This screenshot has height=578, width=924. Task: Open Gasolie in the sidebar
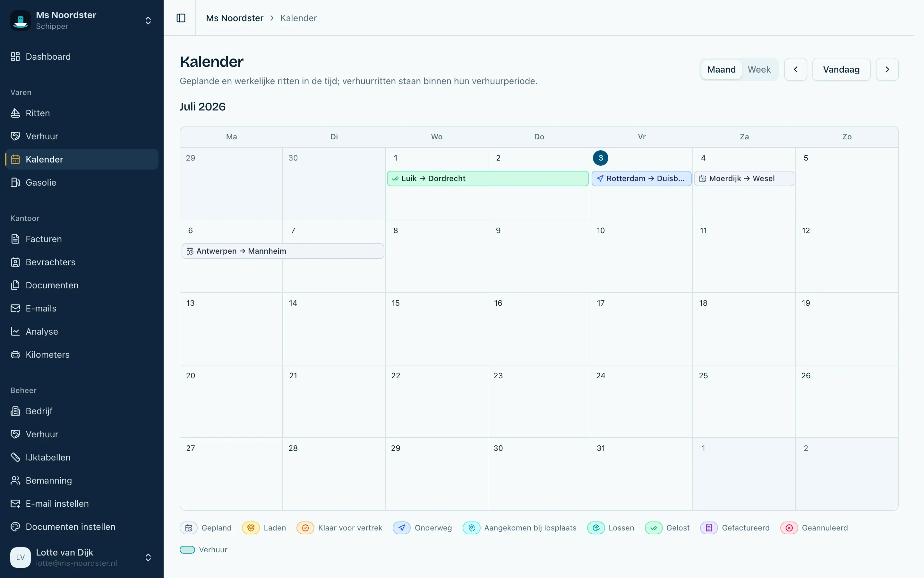tap(82, 182)
